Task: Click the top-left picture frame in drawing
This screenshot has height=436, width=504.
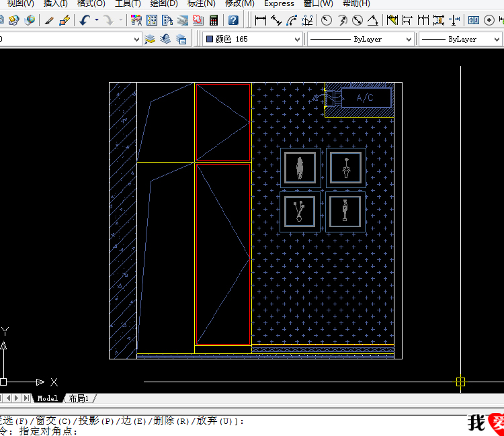Action: tap(300, 168)
